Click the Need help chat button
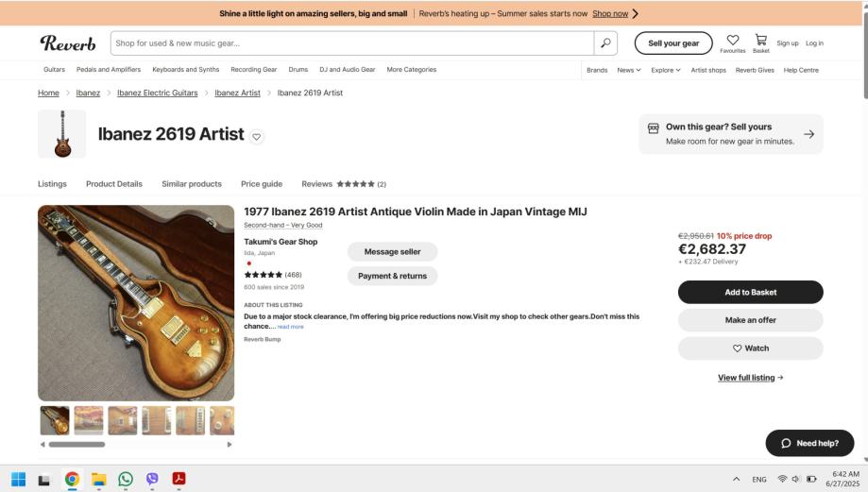 [x=808, y=443]
